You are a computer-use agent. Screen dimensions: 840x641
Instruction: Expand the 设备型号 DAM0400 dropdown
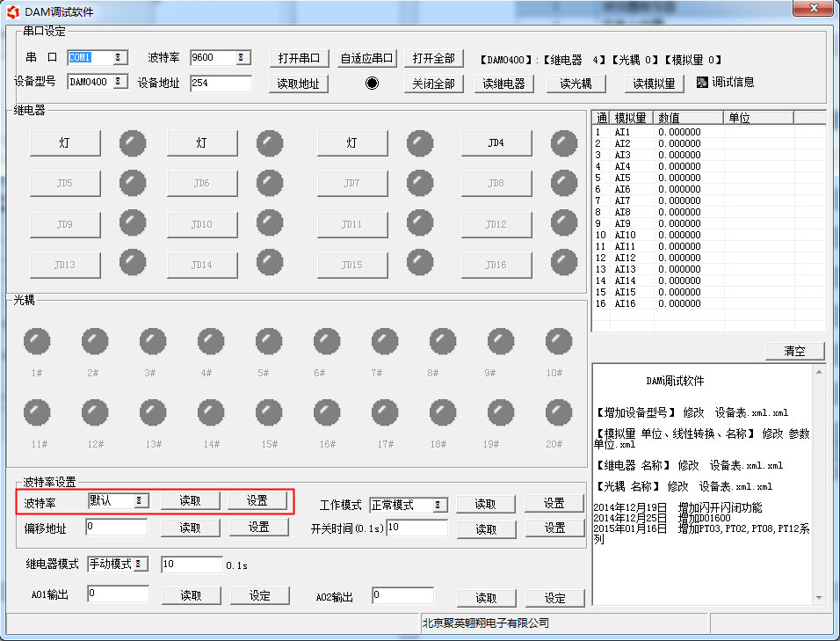tap(119, 83)
